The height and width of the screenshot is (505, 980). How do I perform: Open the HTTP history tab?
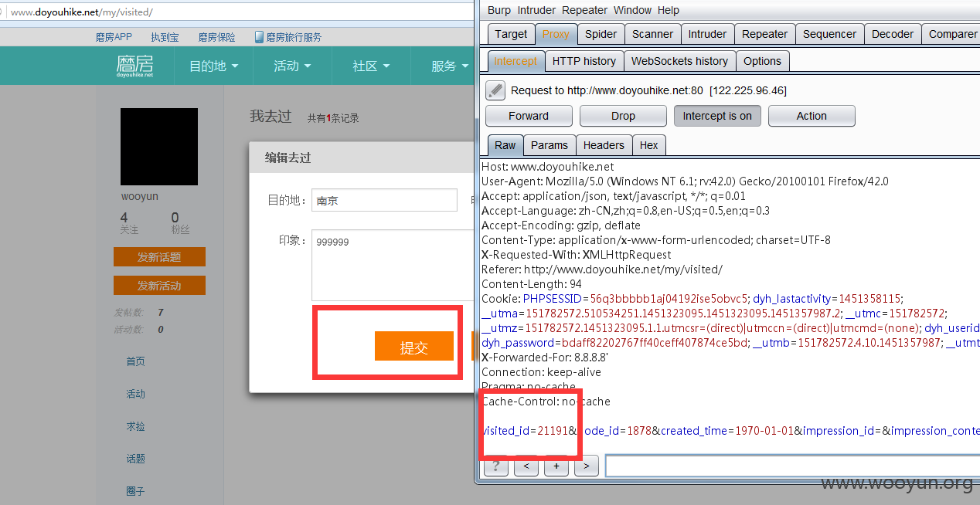click(584, 61)
